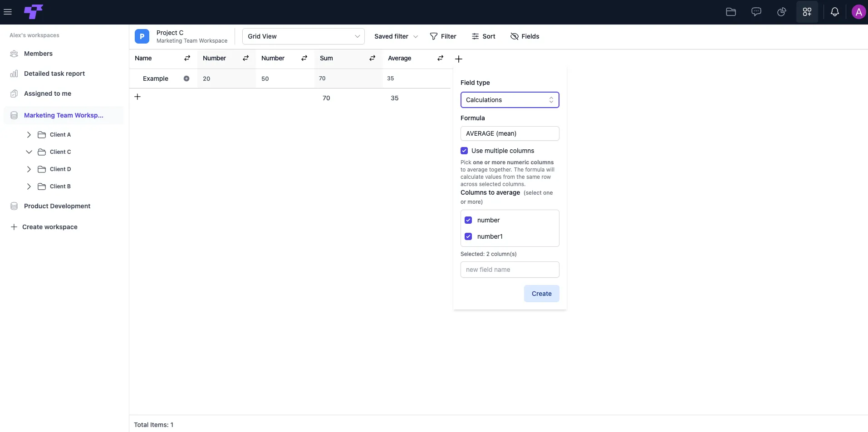Uncheck Use multiple columns checkbox
The height and width of the screenshot is (432, 868).
pos(464,151)
